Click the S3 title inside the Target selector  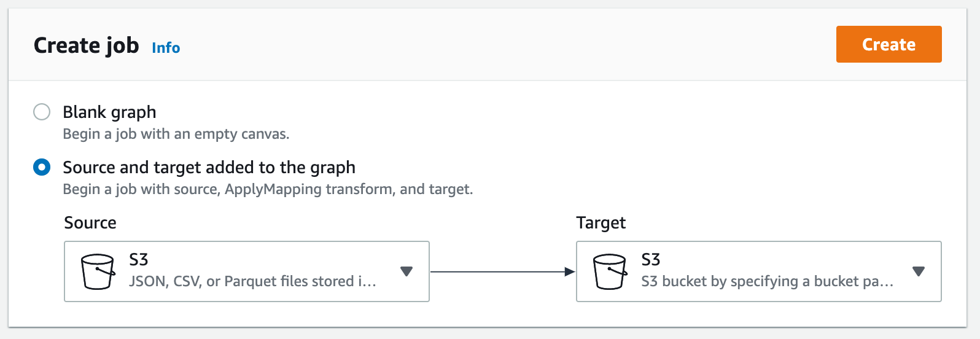click(651, 260)
